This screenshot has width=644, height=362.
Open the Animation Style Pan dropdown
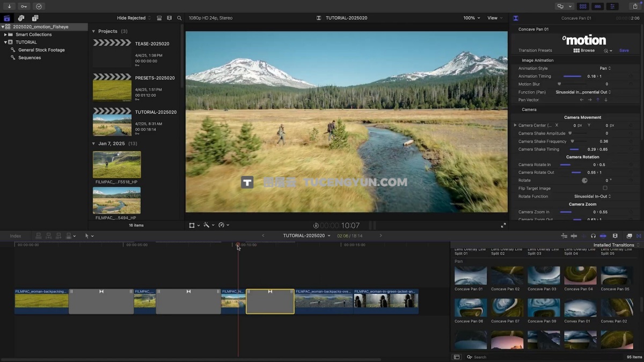pyautogui.click(x=605, y=69)
